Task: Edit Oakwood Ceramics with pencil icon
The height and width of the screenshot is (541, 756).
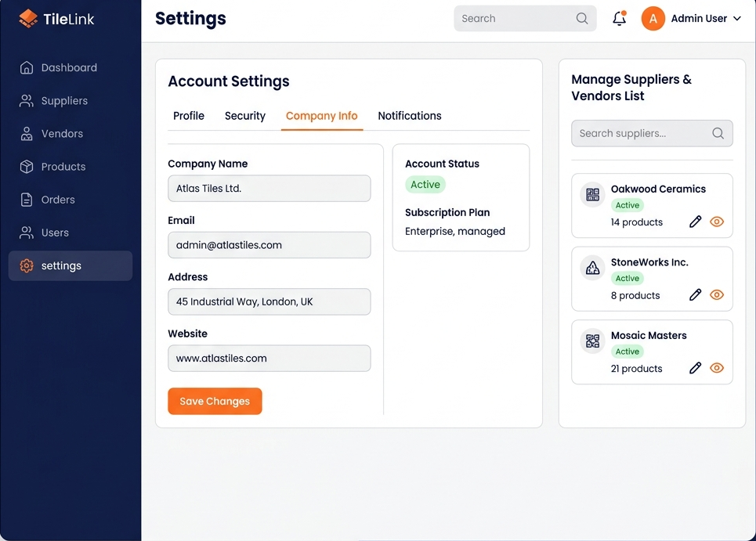Action: pyautogui.click(x=695, y=222)
